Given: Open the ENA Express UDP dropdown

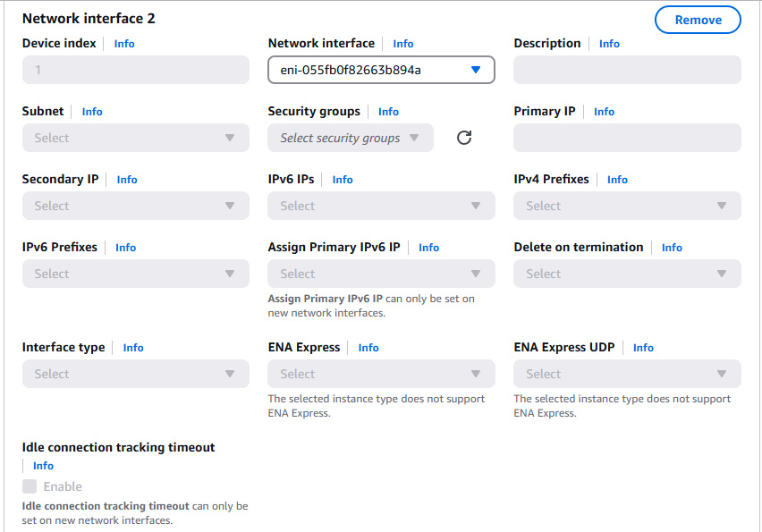Looking at the screenshot, I should [626, 374].
